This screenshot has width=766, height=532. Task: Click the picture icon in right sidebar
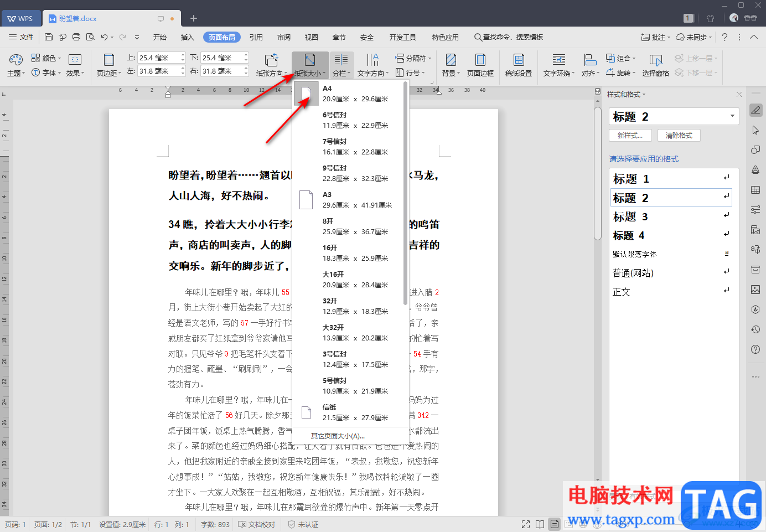coord(755,290)
